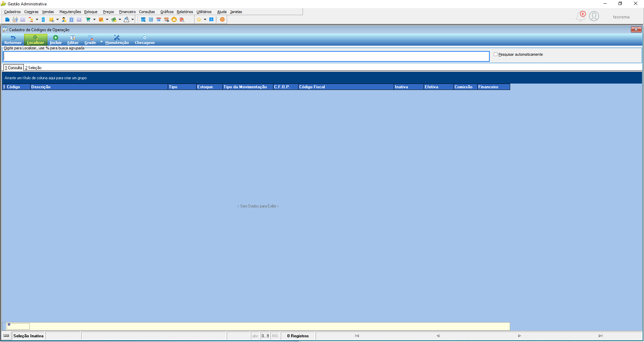Viewport: 644px width, 342px height.
Task: Click the Tipo da Movimentação column header
Action: pos(248,87)
